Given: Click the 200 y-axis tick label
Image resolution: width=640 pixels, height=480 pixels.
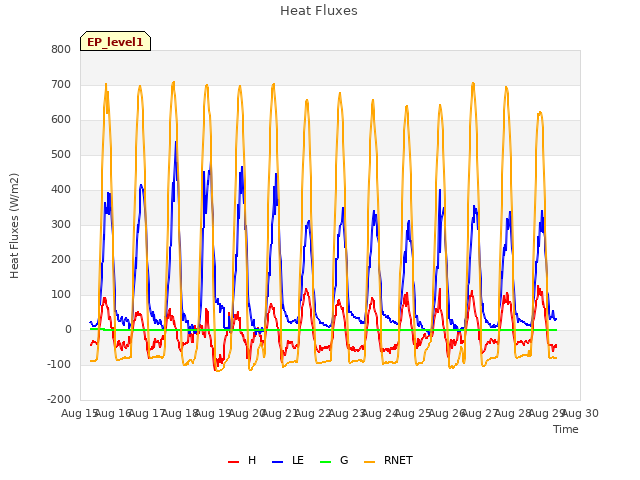Looking at the screenshot, I should point(61,260).
